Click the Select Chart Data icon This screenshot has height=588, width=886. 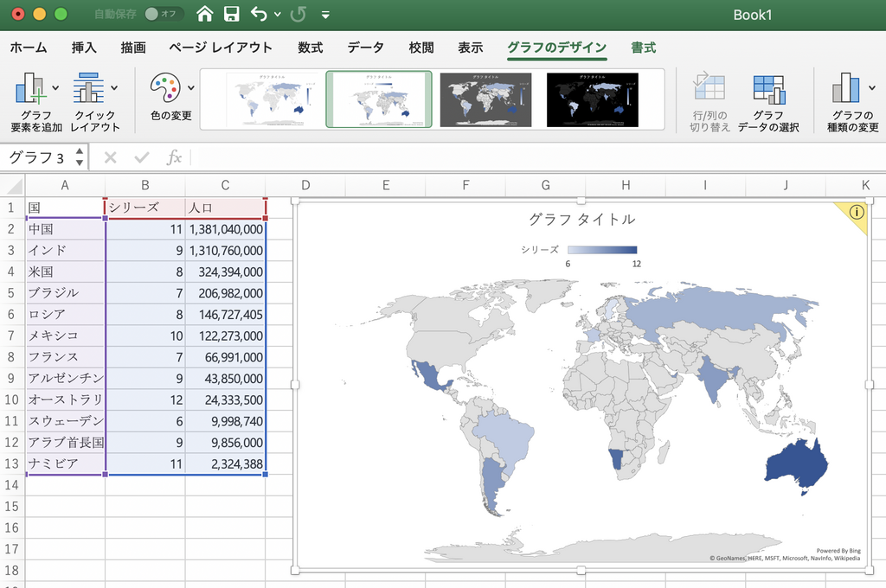click(768, 89)
